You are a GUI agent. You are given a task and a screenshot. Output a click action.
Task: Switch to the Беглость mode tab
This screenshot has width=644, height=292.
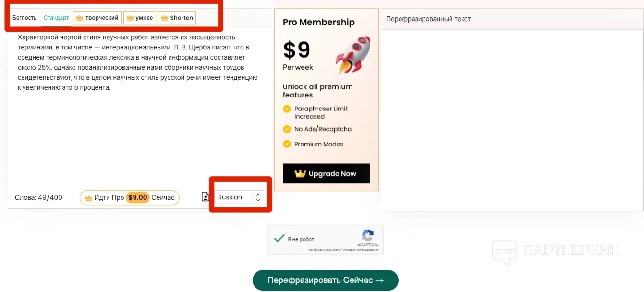point(24,18)
